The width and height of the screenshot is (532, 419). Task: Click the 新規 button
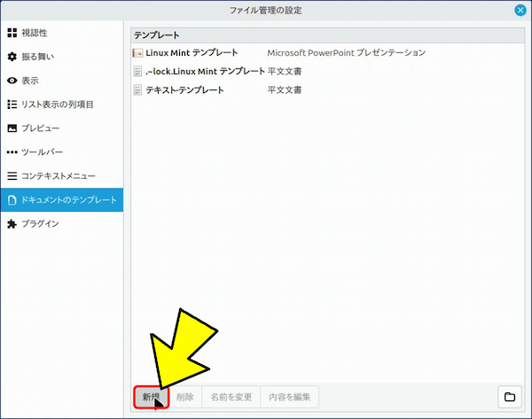pos(152,397)
